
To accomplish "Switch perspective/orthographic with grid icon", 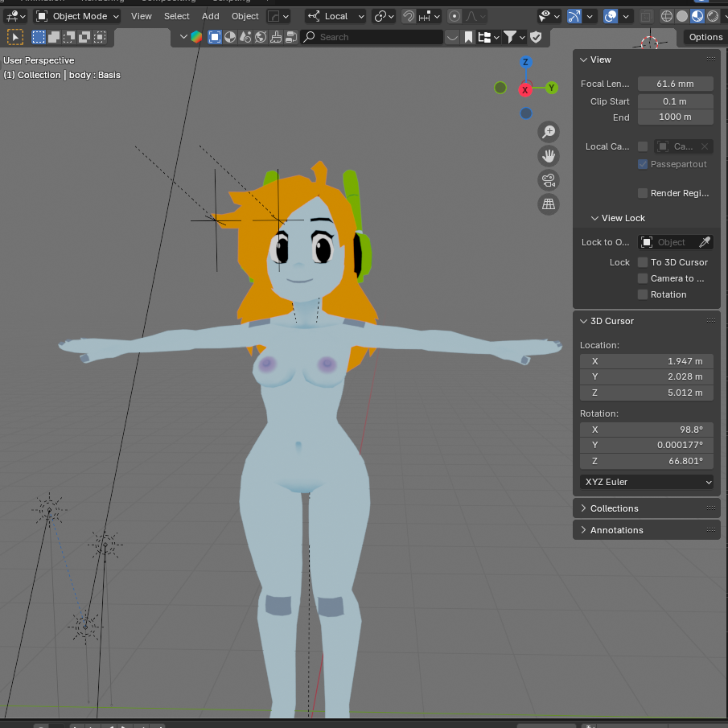I will [549, 204].
